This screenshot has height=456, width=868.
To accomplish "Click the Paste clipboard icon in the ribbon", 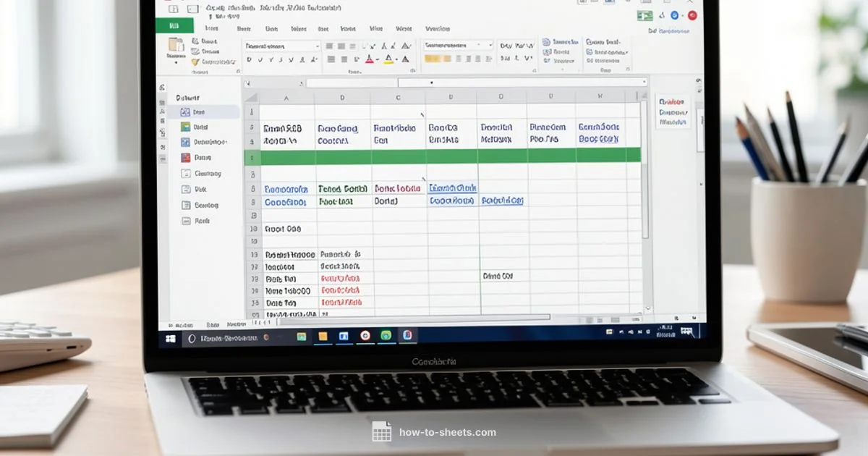I will tap(176, 46).
